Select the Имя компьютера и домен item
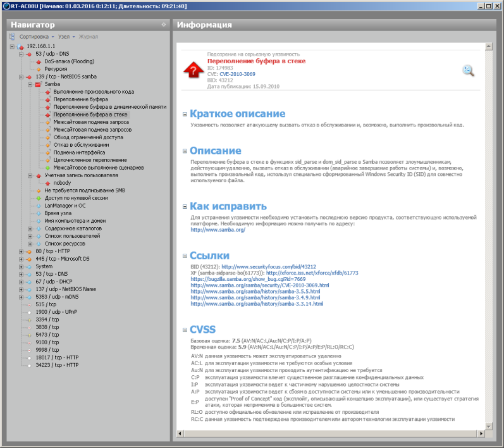Screen dimensions: 504x448 click(x=75, y=221)
